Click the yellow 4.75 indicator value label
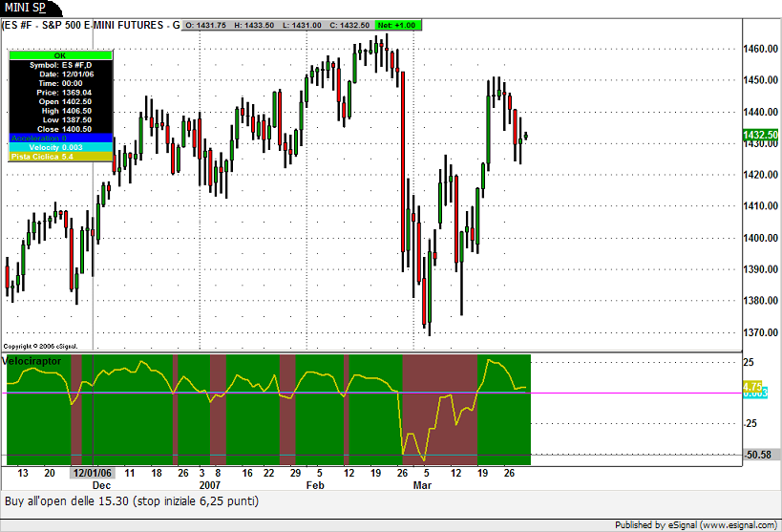Image resolution: width=782 pixels, height=532 pixels. 752,386
